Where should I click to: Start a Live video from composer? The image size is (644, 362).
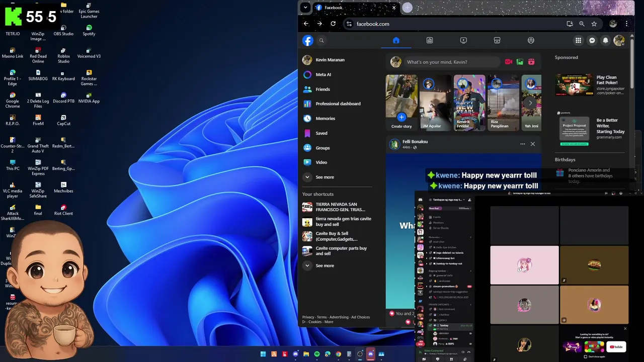click(x=509, y=62)
